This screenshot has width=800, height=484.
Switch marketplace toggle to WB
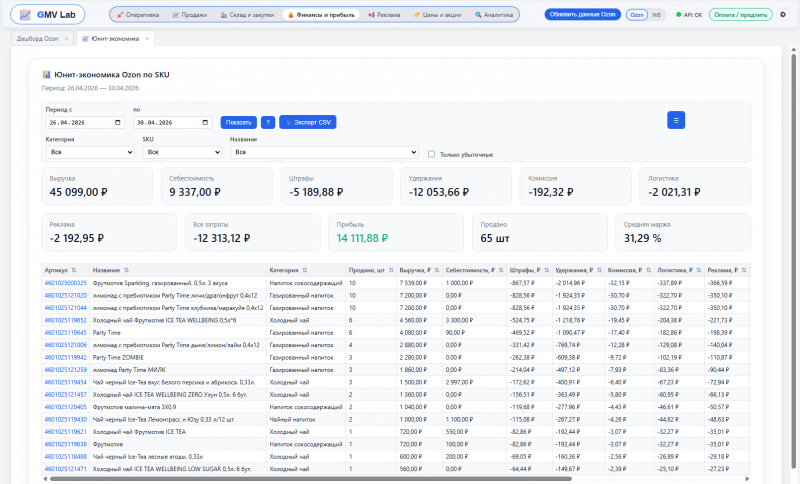[656, 15]
